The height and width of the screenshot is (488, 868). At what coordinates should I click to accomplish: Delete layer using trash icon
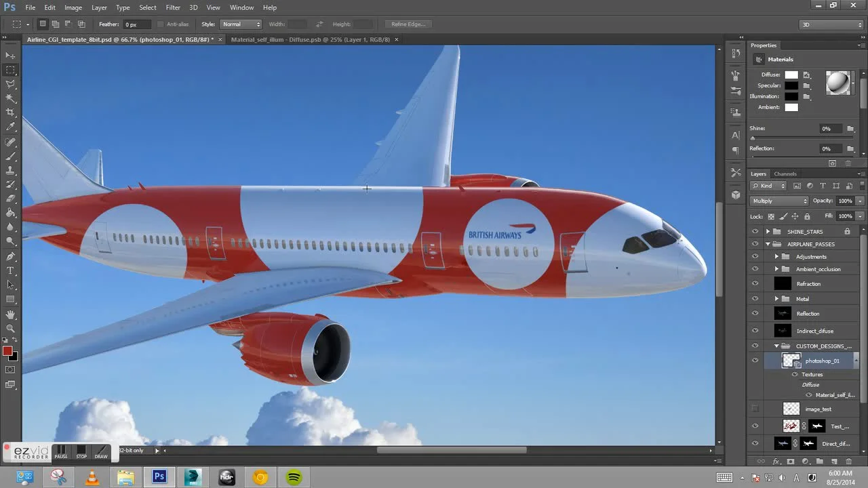[848, 462]
